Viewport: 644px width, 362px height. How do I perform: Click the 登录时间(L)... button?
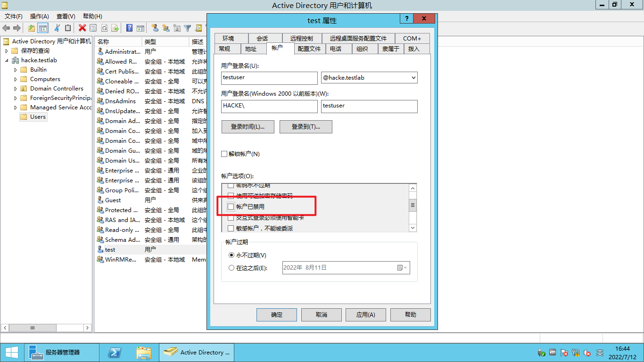pos(248,127)
